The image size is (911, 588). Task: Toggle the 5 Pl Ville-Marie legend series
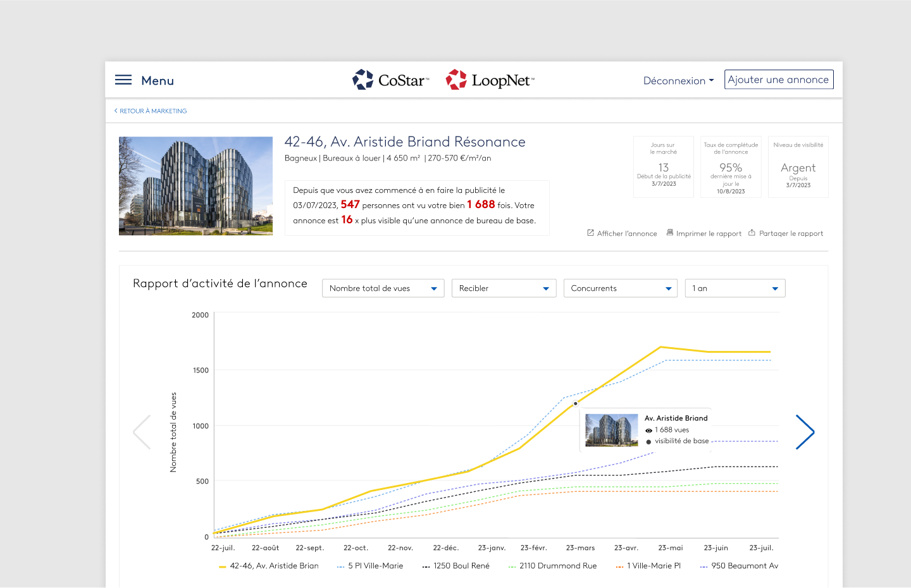coord(370,566)
